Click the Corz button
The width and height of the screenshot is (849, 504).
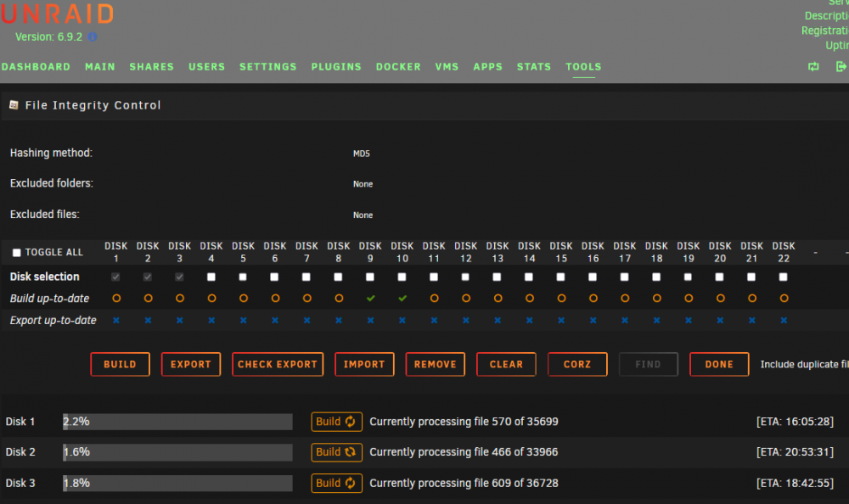click(x=577, y=364)
